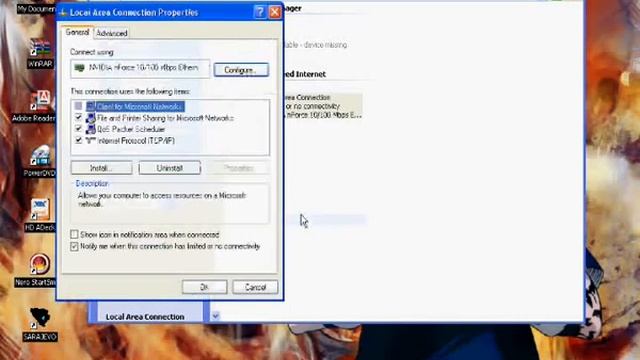Click the Uninstall button

(170, 168)
